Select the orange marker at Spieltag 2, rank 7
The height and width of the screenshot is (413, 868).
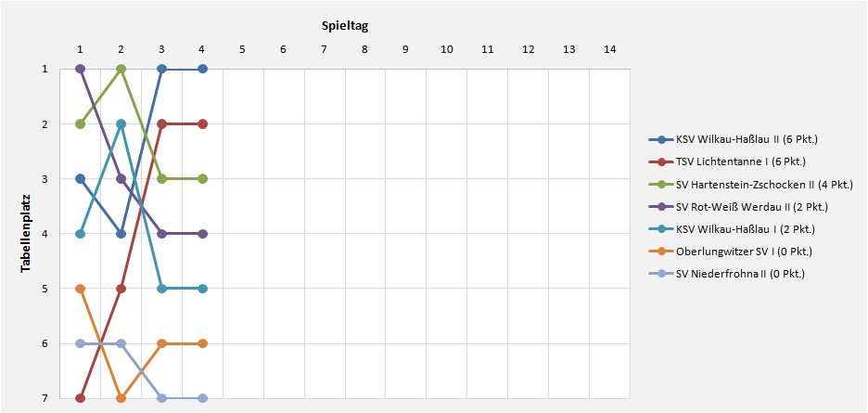pos(121,398)
